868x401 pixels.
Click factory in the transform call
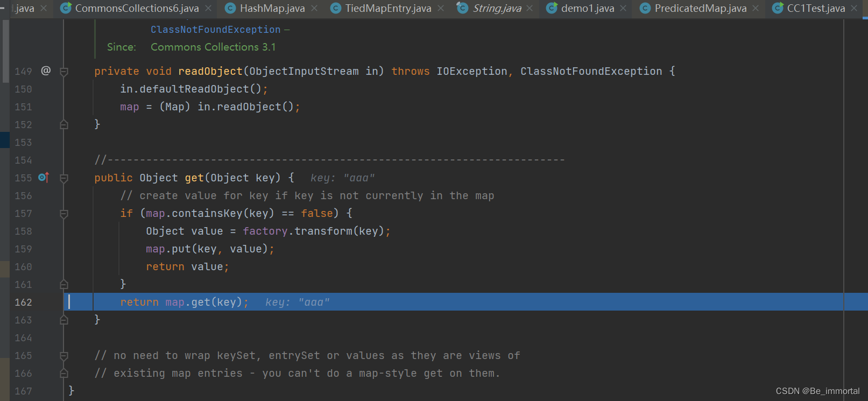coord(265,231)
